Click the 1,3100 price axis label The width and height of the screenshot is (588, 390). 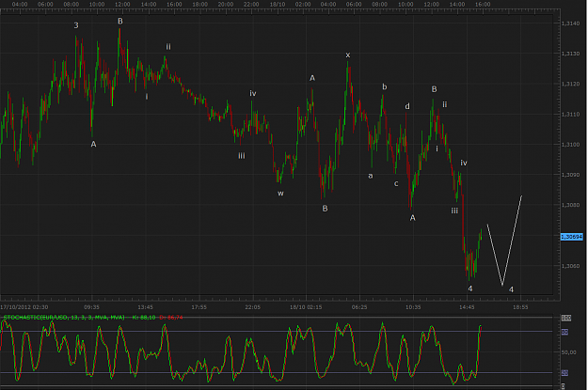click(570, 145)
